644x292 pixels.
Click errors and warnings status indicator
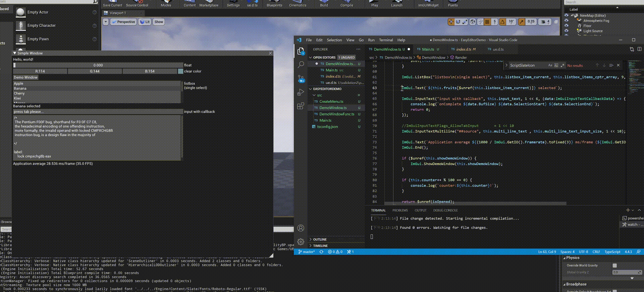pyautogui.click(x=335, y=252)
